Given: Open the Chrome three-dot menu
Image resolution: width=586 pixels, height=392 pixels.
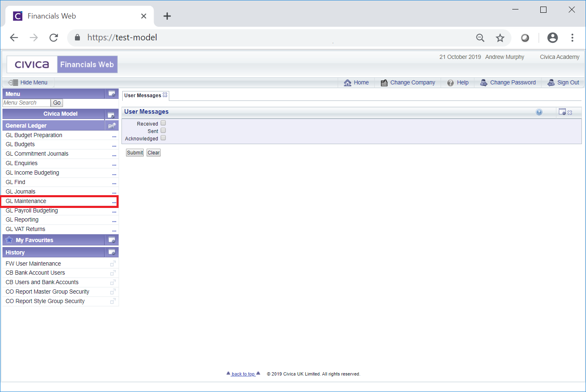Looking at the screenshot, I should pos(572,37).
